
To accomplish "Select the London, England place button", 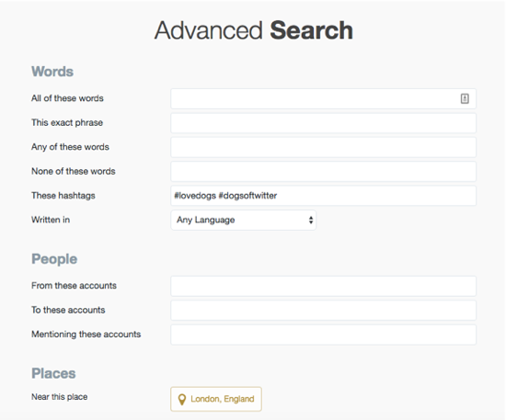I will click(x=216, y=399).
